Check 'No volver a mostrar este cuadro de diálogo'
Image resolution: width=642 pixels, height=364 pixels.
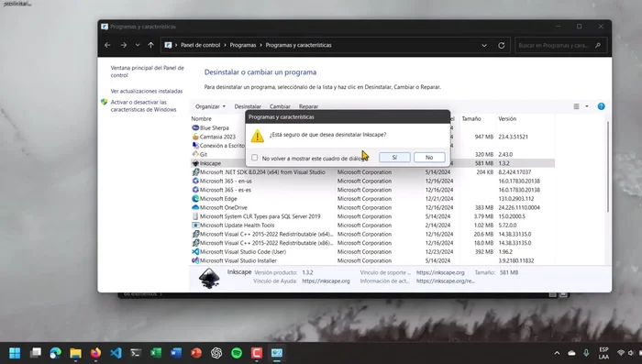255,158
